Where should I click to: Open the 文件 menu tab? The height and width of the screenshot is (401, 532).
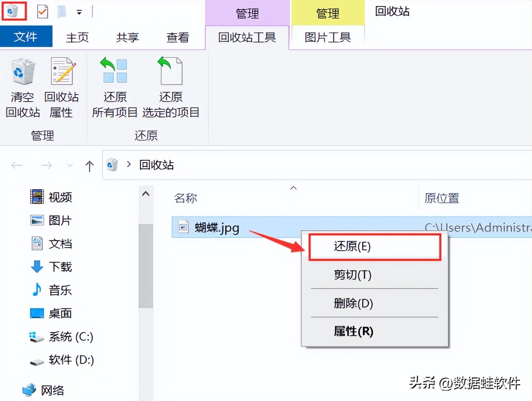click(26, 37)
